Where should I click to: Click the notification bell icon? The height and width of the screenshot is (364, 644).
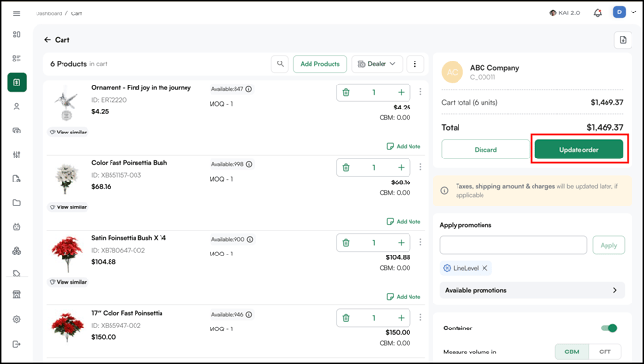(598, 13)
